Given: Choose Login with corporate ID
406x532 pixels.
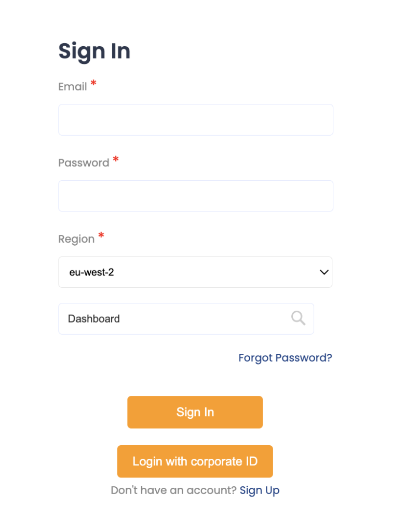Looking at the screenshot, I should coord(195,461).
